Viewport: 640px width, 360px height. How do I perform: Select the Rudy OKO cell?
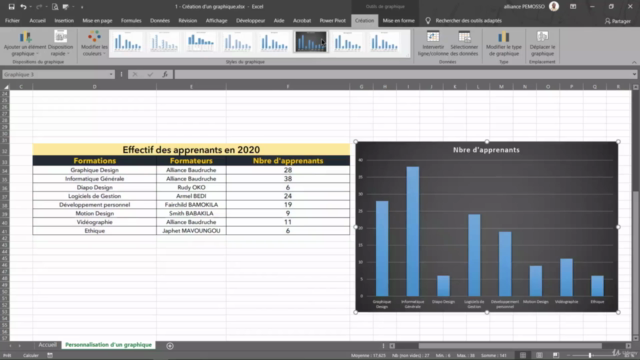click(x=191, y=187)
